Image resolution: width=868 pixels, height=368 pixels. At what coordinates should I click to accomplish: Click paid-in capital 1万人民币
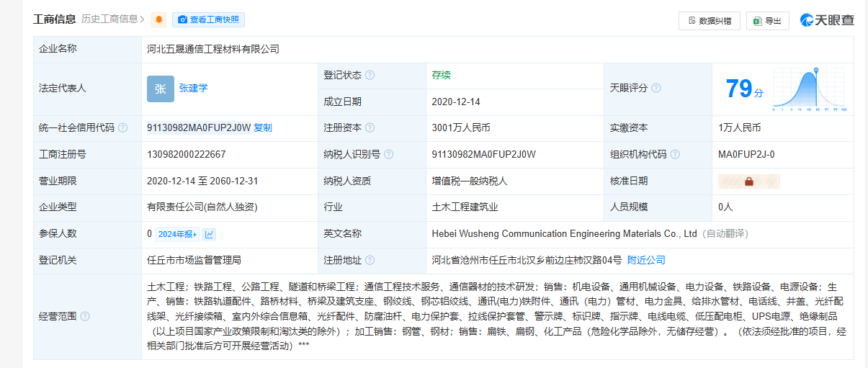739,128
